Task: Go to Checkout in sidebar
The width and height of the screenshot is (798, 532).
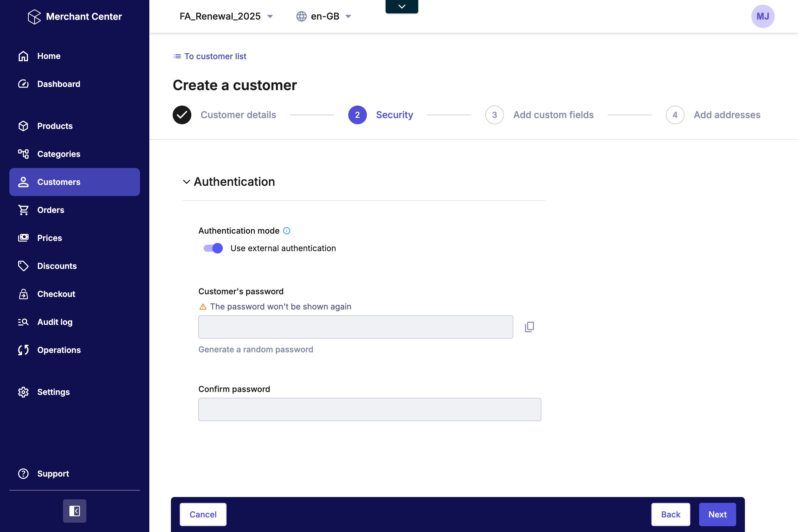Action: click(56, 294)
